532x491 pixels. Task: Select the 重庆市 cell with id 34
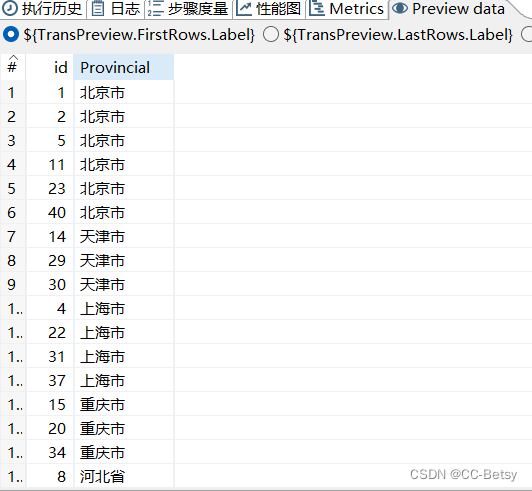tap(124, 452)
